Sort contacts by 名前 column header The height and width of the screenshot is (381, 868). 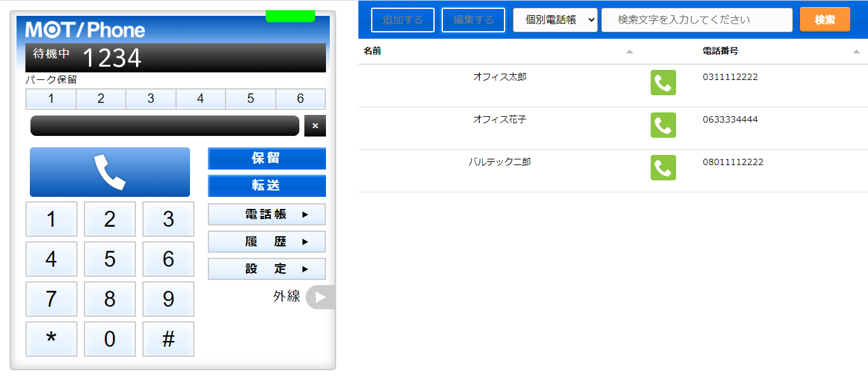pyautogui.click(x=372, y=51)
